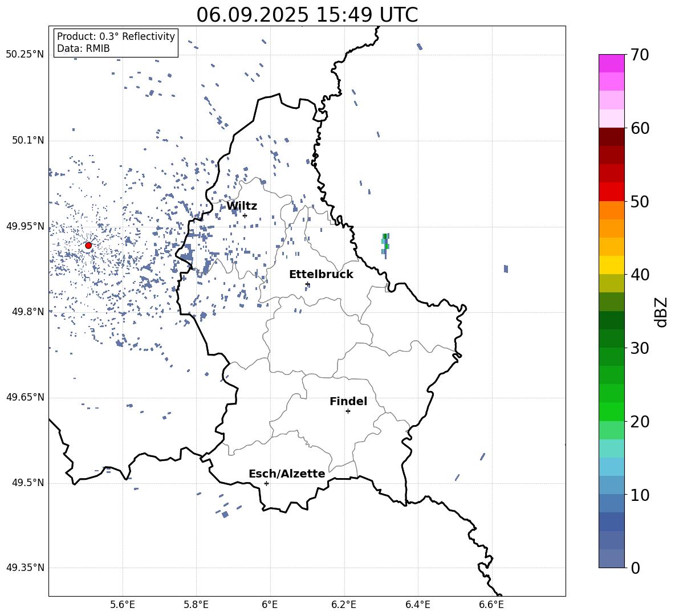Click the colorbar tick label 50

[640, 202]
